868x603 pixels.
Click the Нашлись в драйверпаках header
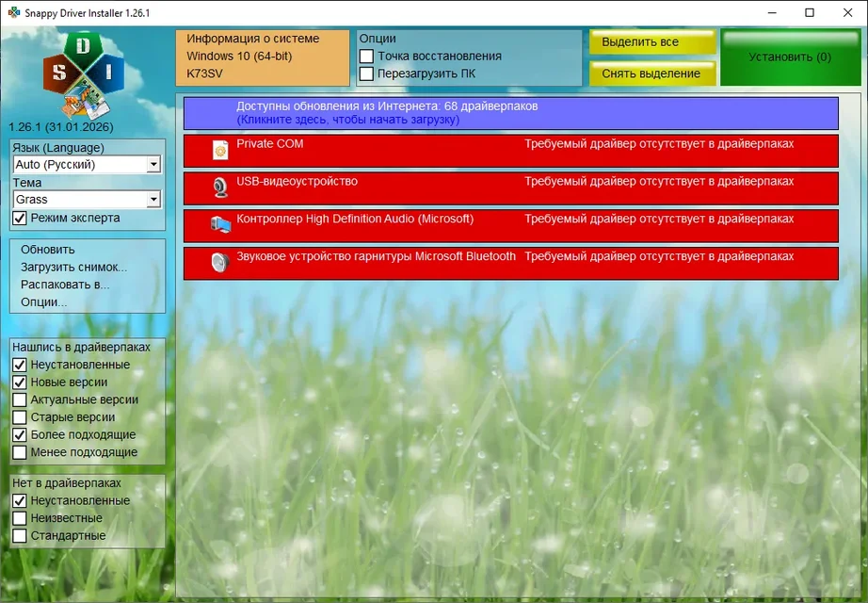[x=81, y=347]
